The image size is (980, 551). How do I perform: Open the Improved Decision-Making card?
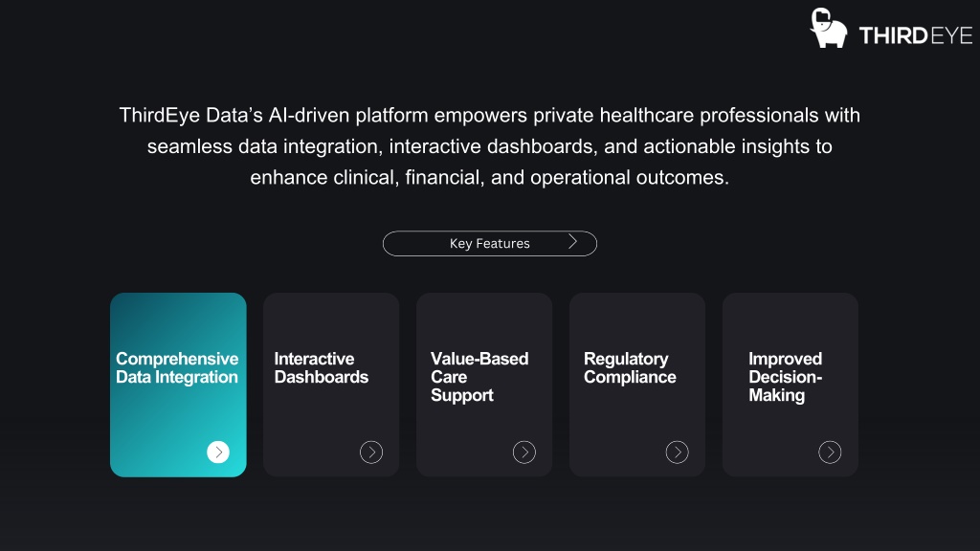point(791,385)
